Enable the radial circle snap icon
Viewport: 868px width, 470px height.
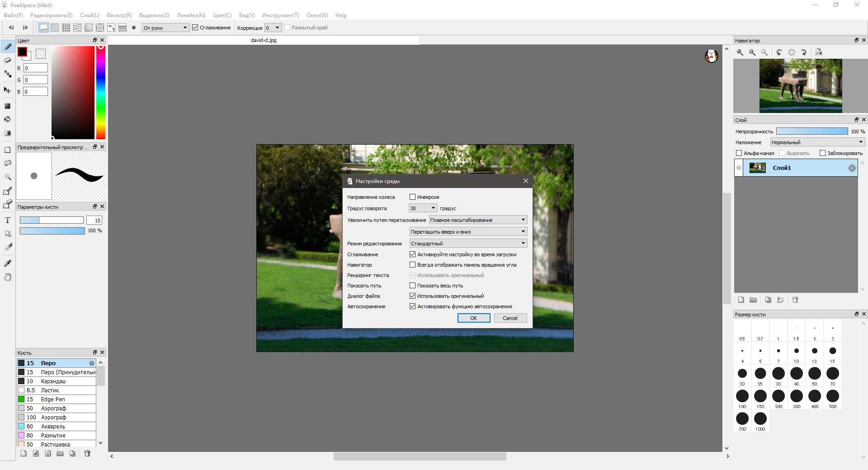[x=100, y=28]
